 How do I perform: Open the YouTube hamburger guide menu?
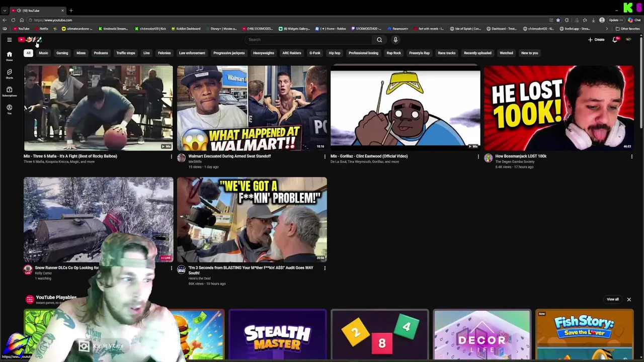click(9, 40)
